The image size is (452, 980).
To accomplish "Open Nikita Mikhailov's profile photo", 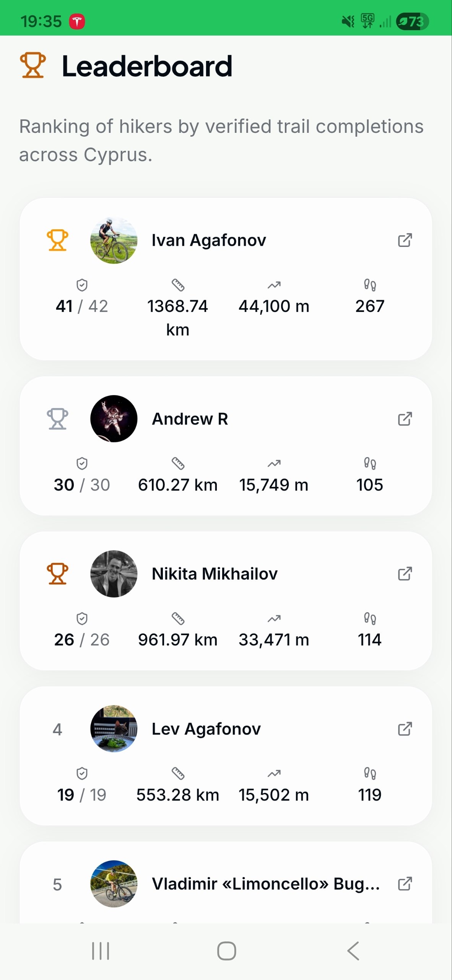I will [x=114, y=574].
